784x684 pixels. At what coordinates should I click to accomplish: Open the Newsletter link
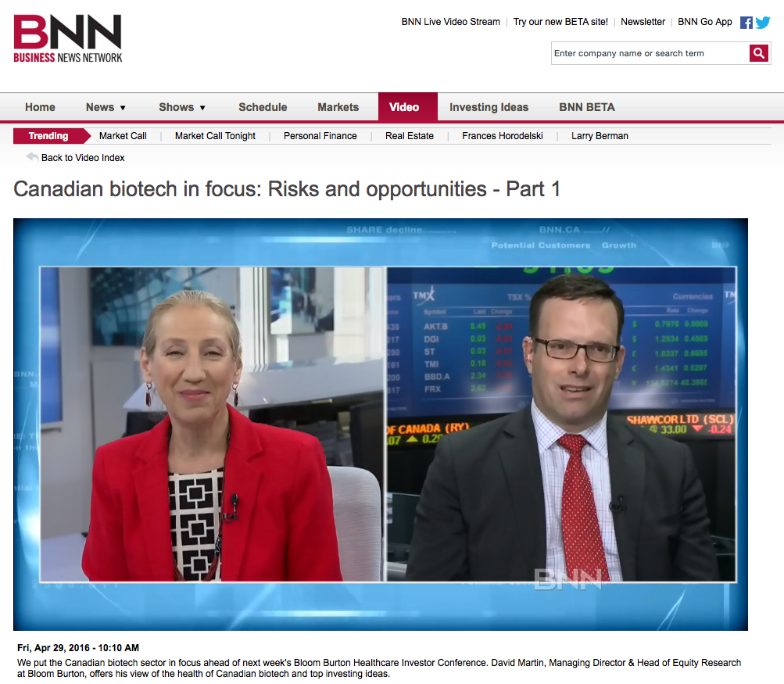(x=643, y=22)
